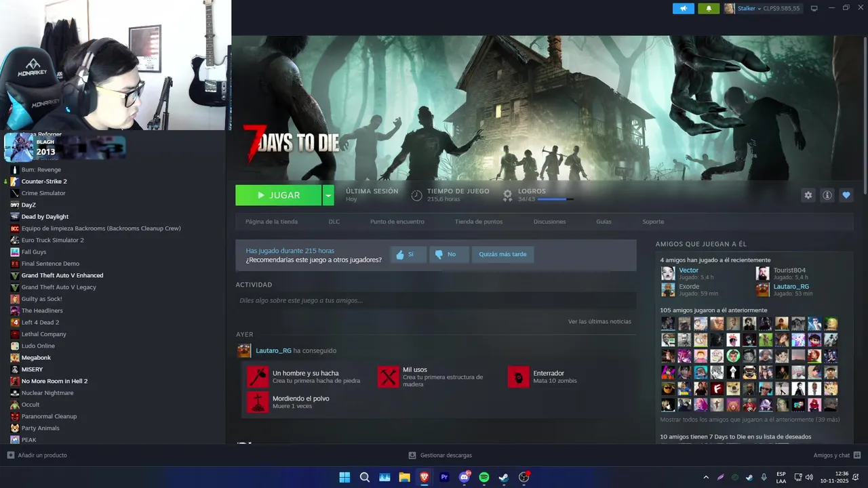Select Grand Theft Auto V Enhanced
868x488 pixels.
pyautogui.click(x=62, y=275)
